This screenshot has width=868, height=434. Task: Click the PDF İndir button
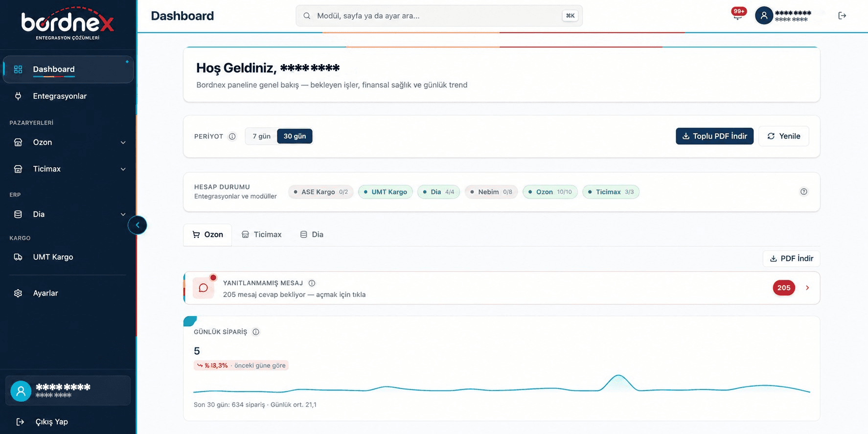pos(791,258)
